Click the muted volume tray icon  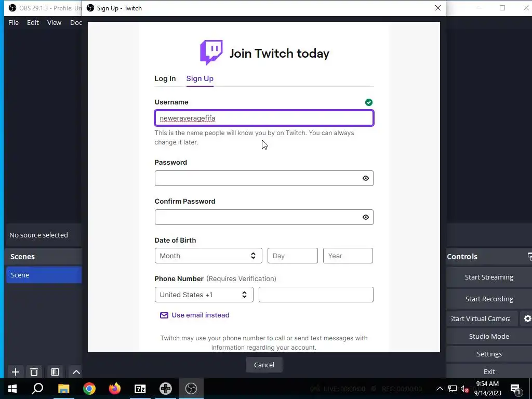click(464, 389)
